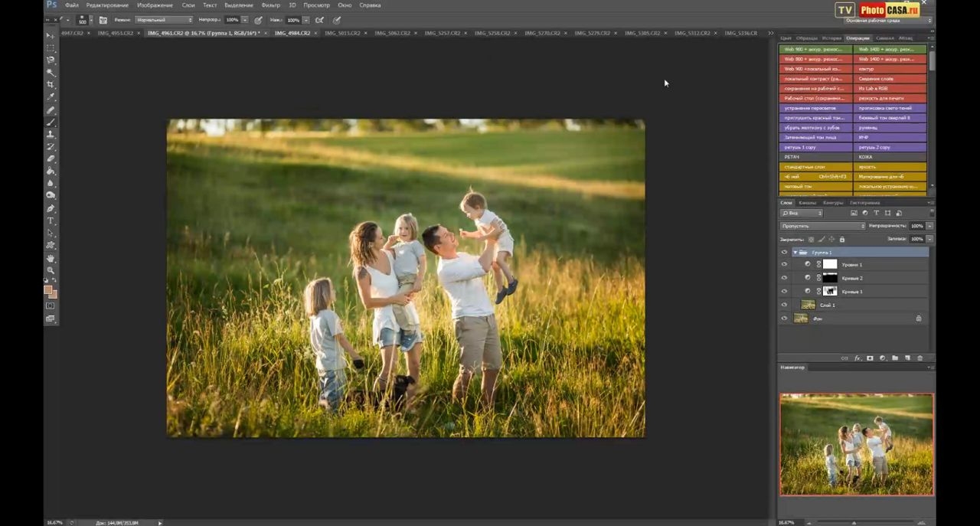Open the brush opacity dropdown arrow

tap(245, 20)
